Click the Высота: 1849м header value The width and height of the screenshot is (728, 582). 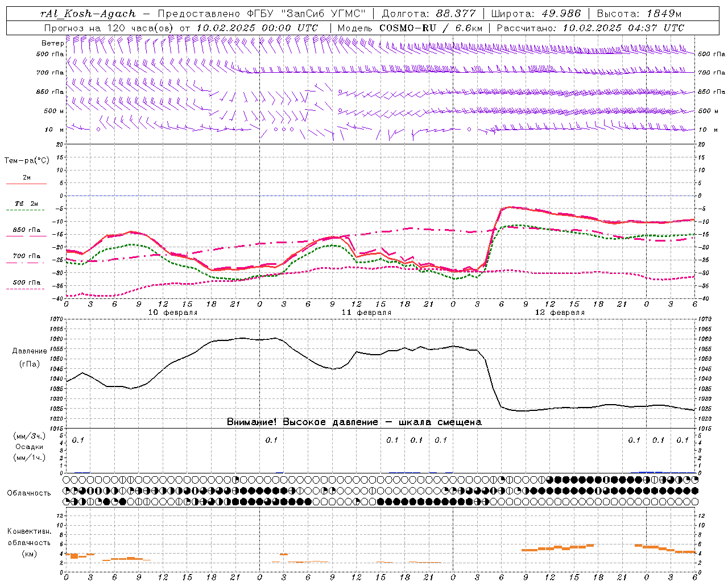point(639,14)
